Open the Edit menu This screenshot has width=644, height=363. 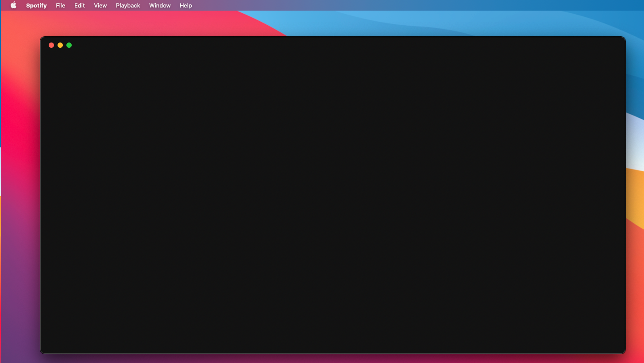tap(80, 5)
